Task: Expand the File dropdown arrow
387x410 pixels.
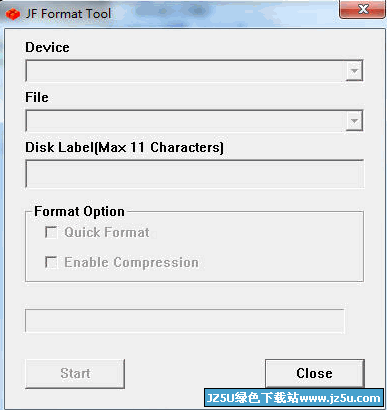Action: point(354,121)
